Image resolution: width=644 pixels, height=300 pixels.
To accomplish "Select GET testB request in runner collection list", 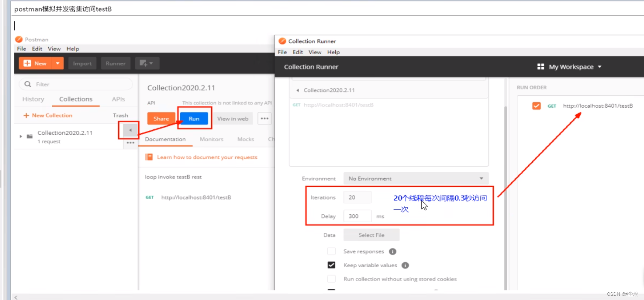I will [333, 105].
